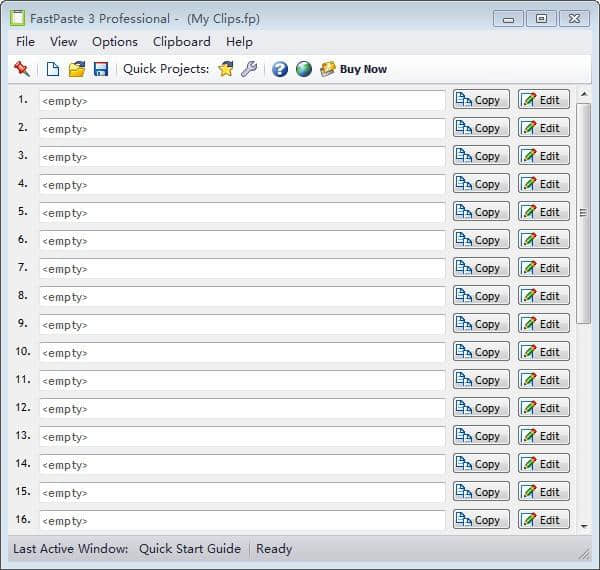The image size is (600, 570).
Task: Click the scrollbar down arrow
Action: [x=584, y=522]
